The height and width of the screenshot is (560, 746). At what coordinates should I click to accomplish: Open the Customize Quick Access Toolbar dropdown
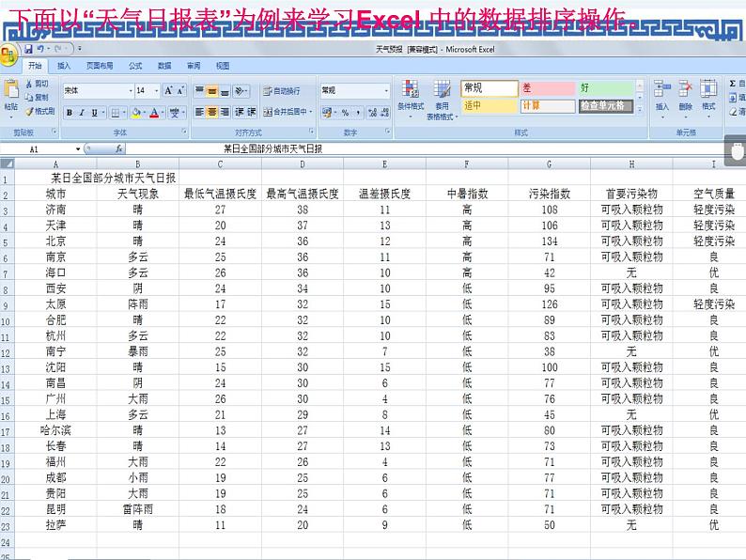(80, 49)
